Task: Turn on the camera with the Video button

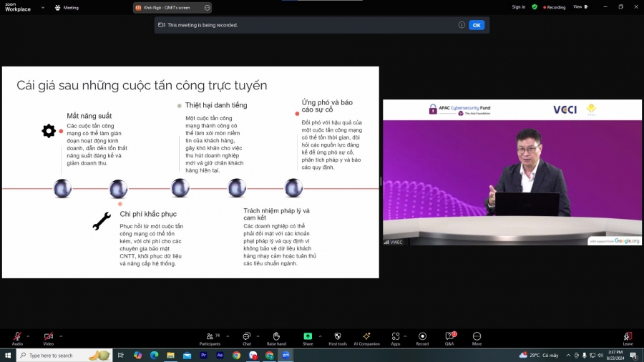Action: pyautogui.click(x=49, y=337)
